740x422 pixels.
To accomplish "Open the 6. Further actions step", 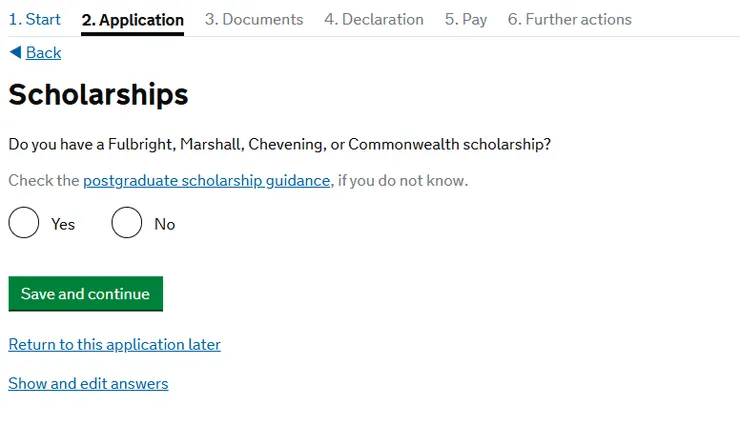I will (570, 19).
